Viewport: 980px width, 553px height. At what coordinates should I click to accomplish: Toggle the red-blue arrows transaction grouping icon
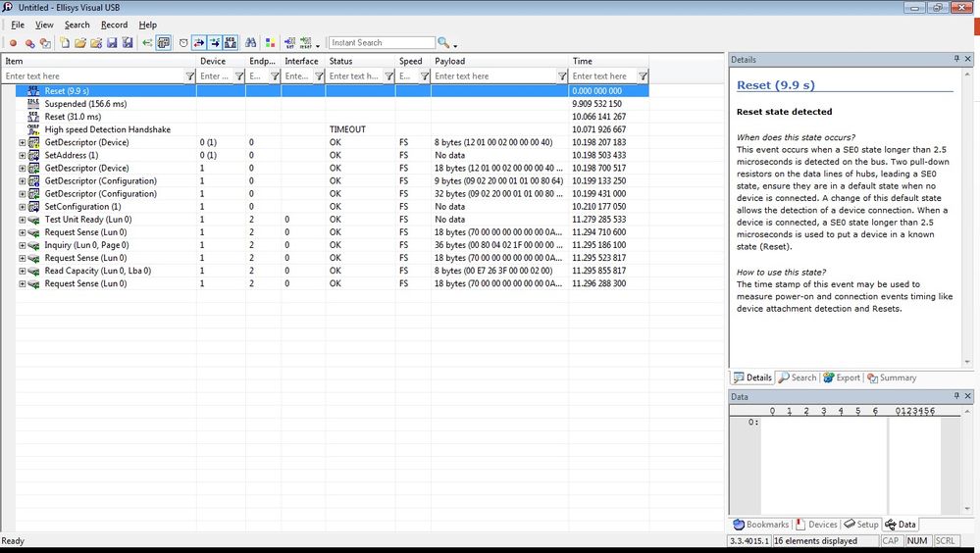click(199, 42)
